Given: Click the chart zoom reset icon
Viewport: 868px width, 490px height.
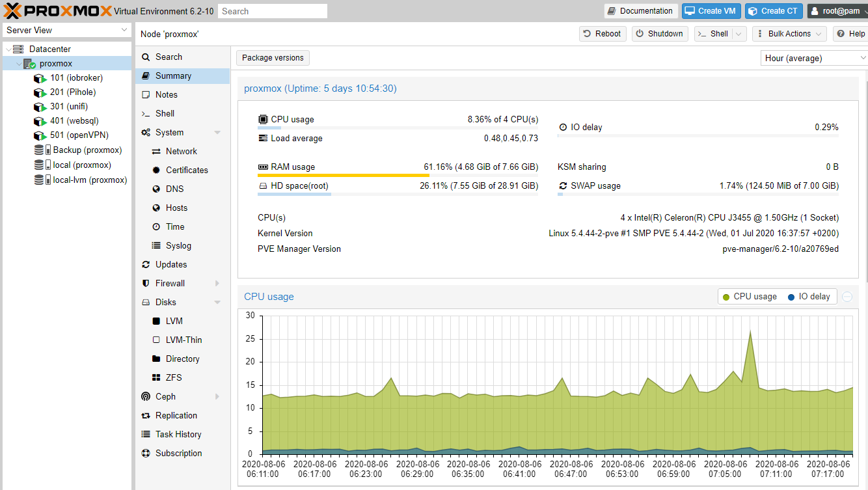Looking at the screenshot, I should pos(847,297).
